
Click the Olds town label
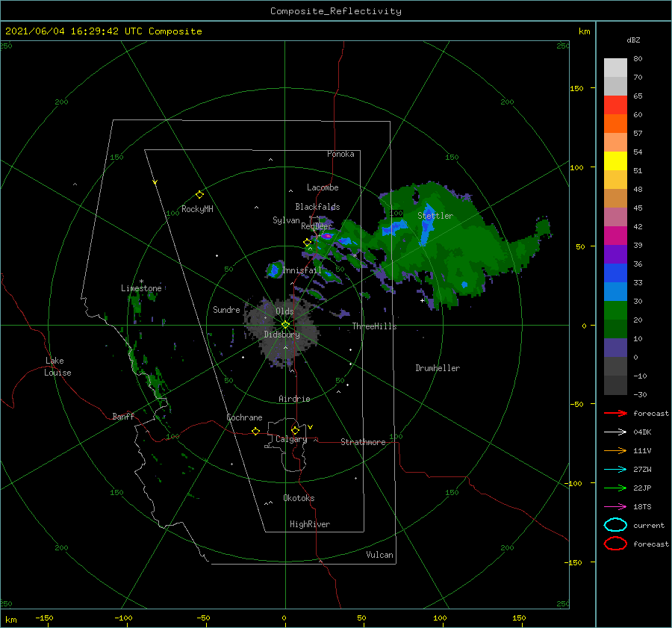click(x=284, y=311)
